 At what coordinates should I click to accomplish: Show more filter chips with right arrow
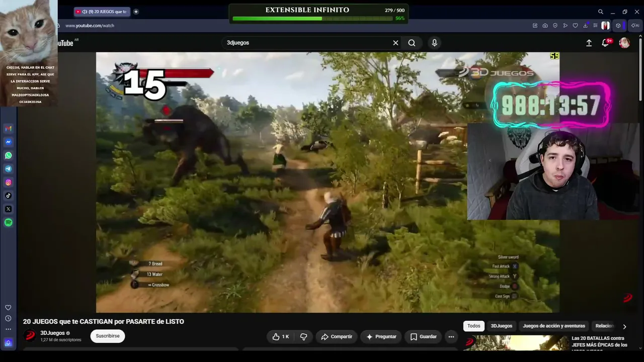624,326
